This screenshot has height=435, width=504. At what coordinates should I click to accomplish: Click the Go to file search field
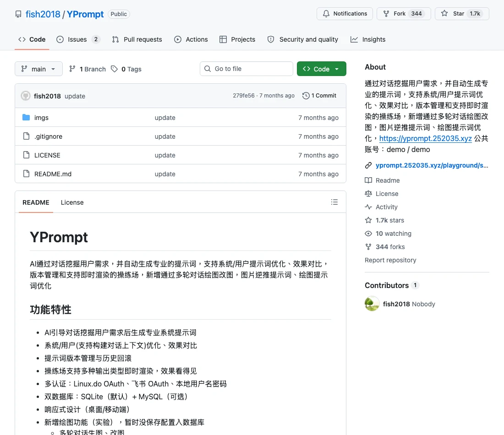pyautogui.click(x=246, y=69)
